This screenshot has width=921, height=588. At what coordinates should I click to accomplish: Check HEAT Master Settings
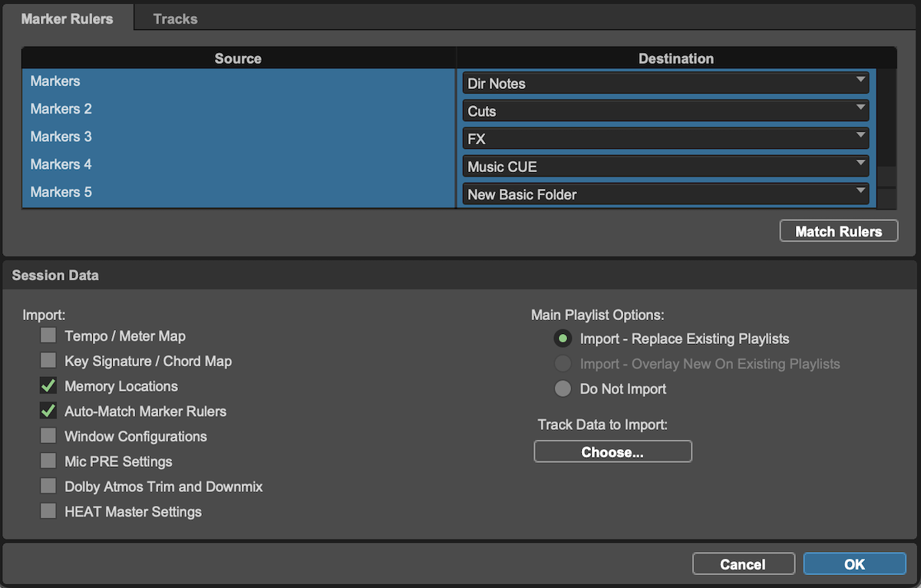click(48, 511)
